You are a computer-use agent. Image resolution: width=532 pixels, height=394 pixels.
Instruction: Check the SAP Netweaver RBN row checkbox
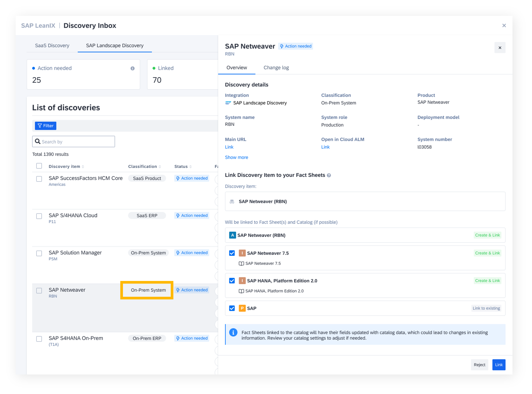pyautogui.click(x=39, y=291)
